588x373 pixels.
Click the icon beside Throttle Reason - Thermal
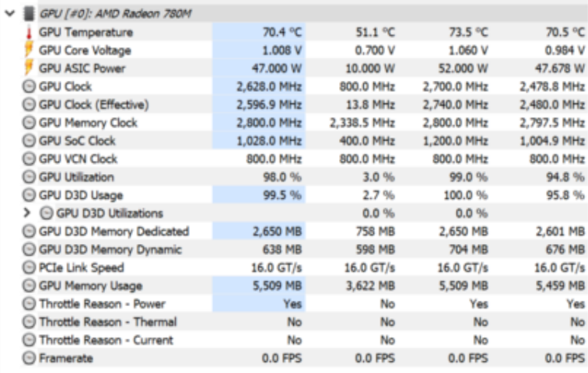pyautogui.click(x=29, y=322)
